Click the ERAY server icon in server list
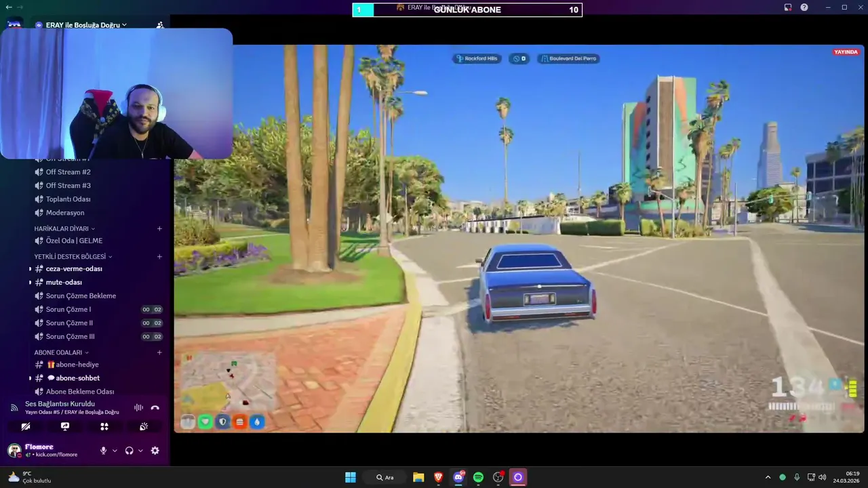Viewport: 868px width, 488px height. tap(14, 24)
